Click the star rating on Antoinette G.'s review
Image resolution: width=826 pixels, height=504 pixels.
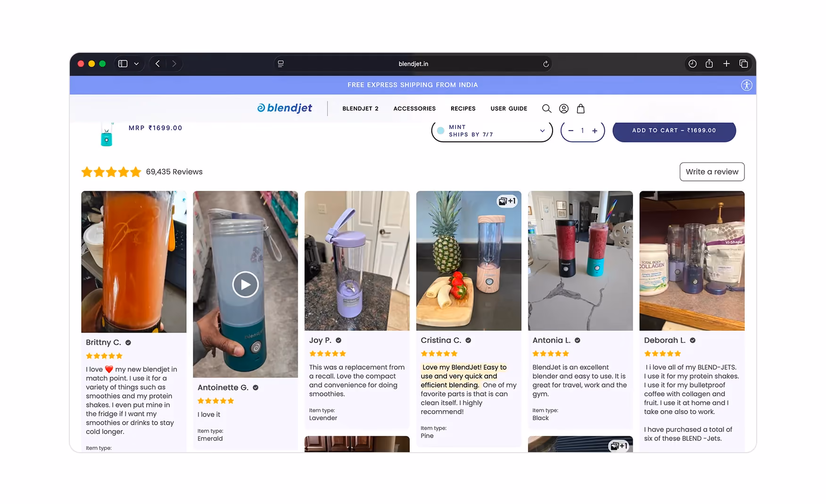click(216, 401)
